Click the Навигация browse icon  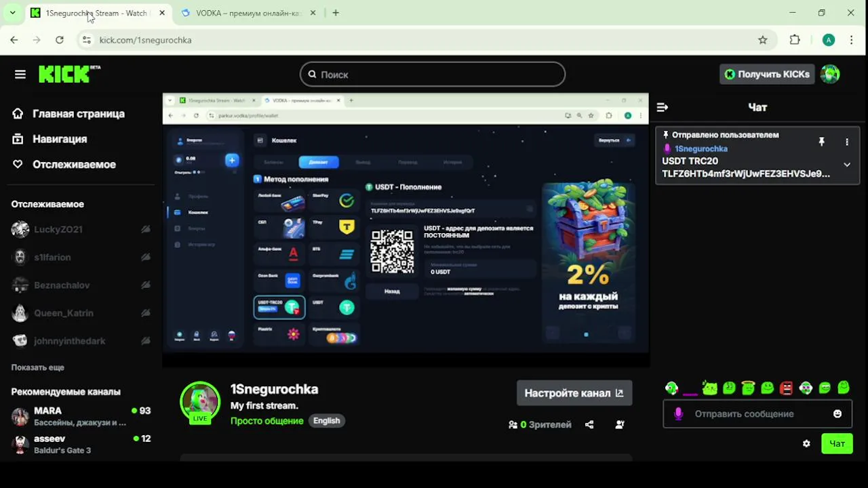tap(18, 139)
